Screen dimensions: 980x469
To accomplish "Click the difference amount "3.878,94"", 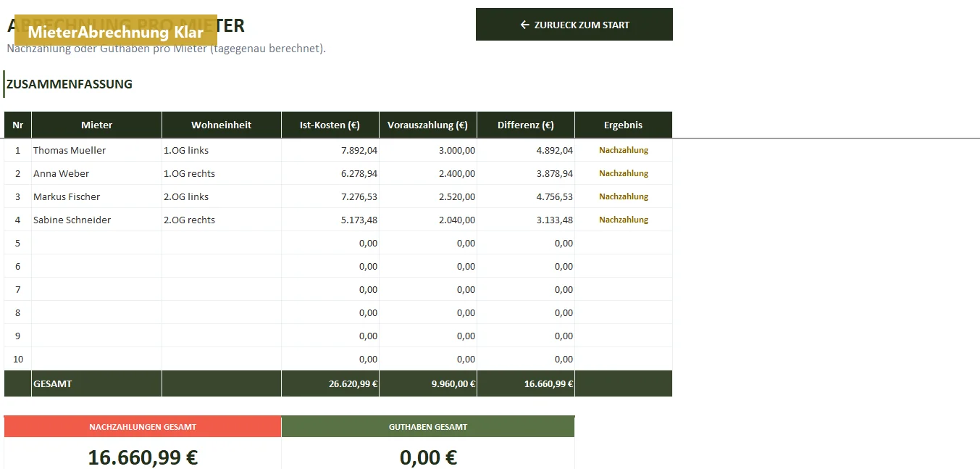I will pos(526,173).
